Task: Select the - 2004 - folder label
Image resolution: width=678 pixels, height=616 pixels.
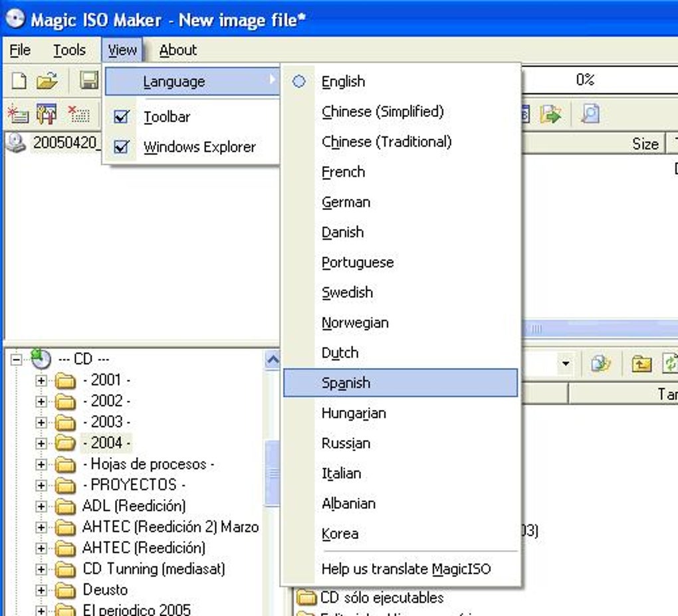Action: click(x=106, y=443)
